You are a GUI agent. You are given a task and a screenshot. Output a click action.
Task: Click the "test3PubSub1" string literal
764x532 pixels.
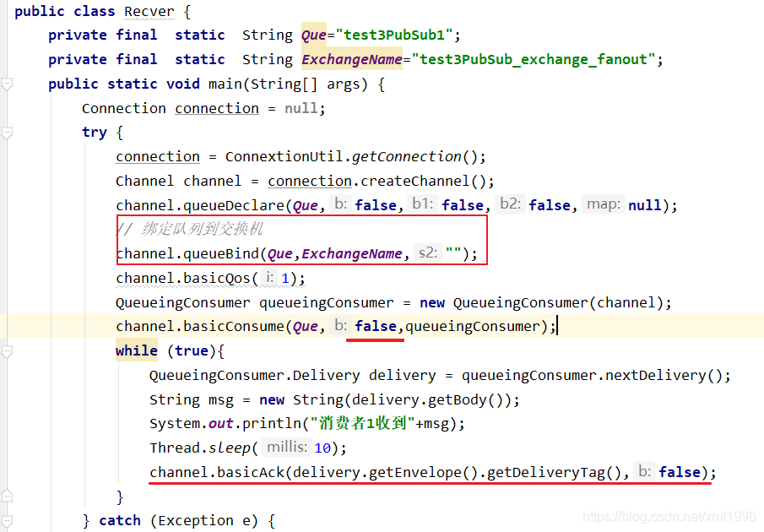[x=394, y=35]
